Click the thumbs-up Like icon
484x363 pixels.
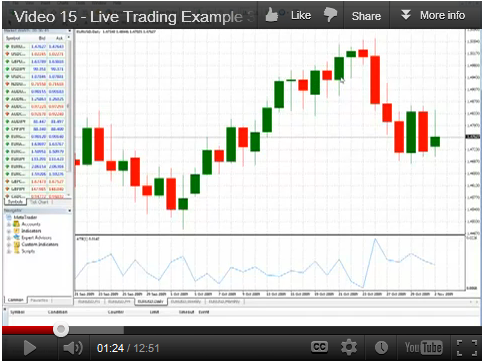click(x=272, y=15)
